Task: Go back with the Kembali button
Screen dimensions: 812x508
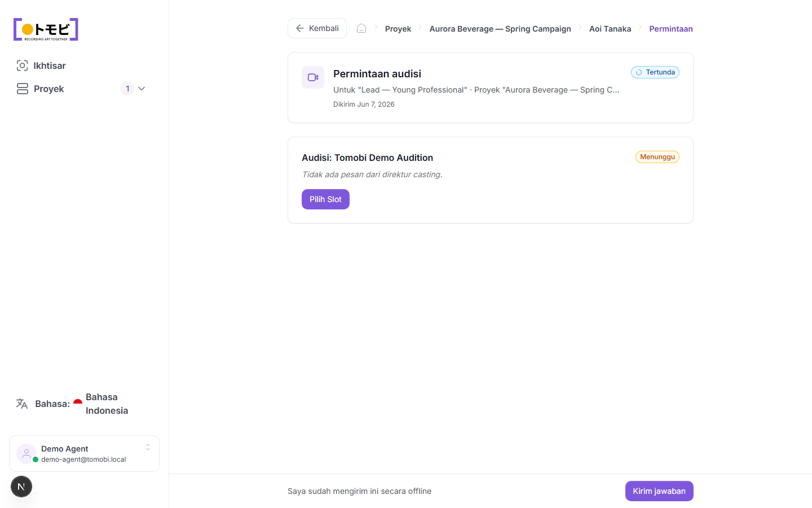Action: (317, 28)
